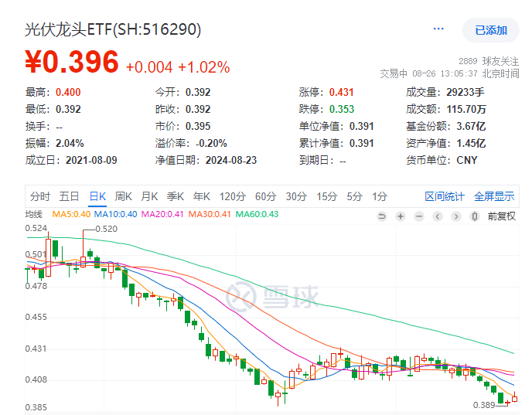This screenshot has height=415, width=532.
Task: Click the price change +0.004 +1.02%
Action: click(x=178, y=67)
